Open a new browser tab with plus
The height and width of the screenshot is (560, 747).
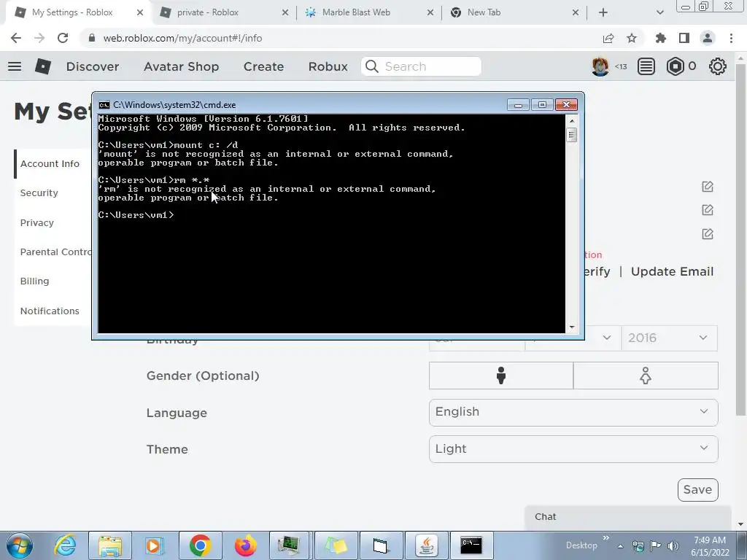(x=603, y=12)
